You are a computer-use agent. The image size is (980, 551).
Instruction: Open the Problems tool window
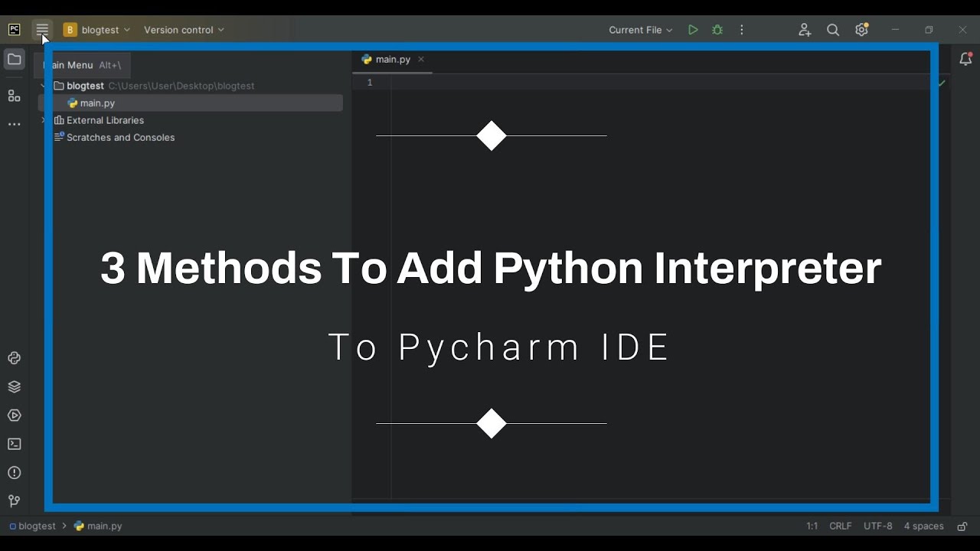[x=14, y=473]
